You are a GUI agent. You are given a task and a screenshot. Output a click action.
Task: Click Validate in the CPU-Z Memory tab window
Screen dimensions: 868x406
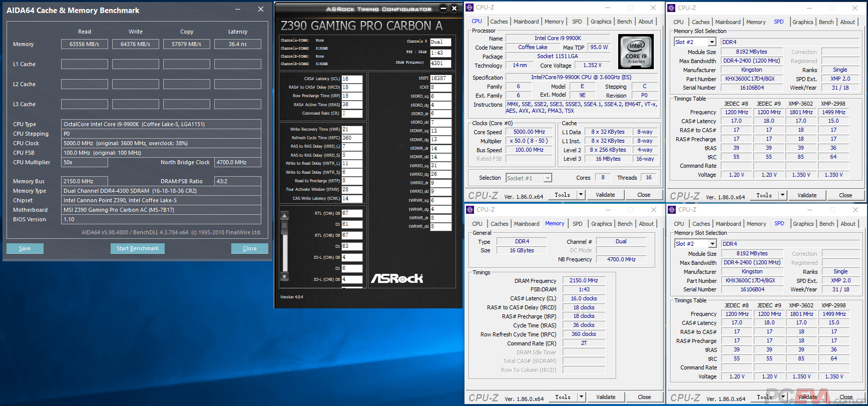coord(606,397)
